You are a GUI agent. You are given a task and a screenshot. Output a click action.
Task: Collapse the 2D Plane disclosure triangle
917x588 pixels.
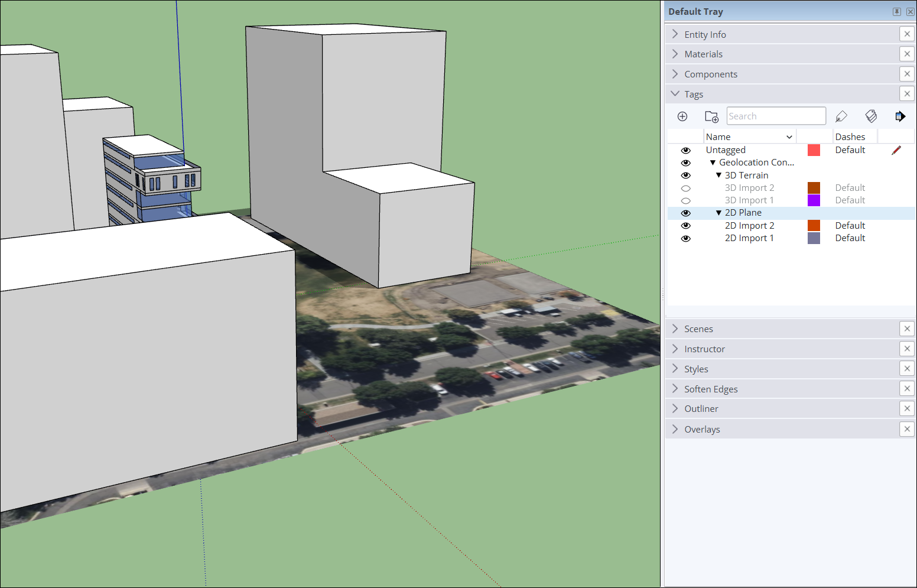pyautogui.click(x=718, y=212)
